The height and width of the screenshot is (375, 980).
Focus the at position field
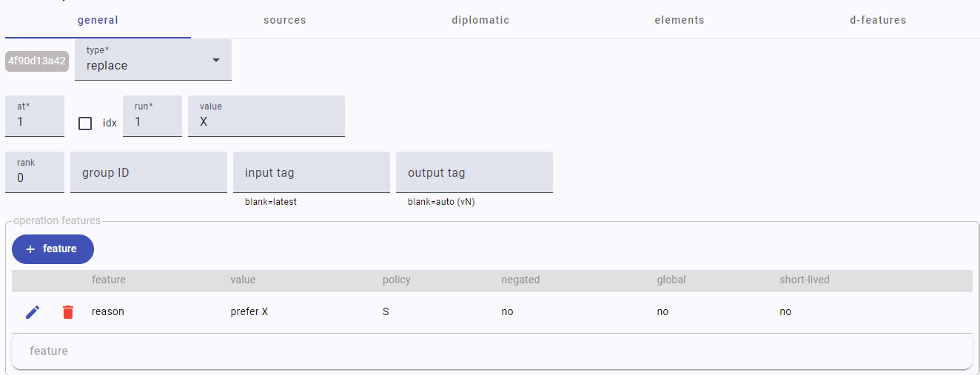(x=35, y=121)
